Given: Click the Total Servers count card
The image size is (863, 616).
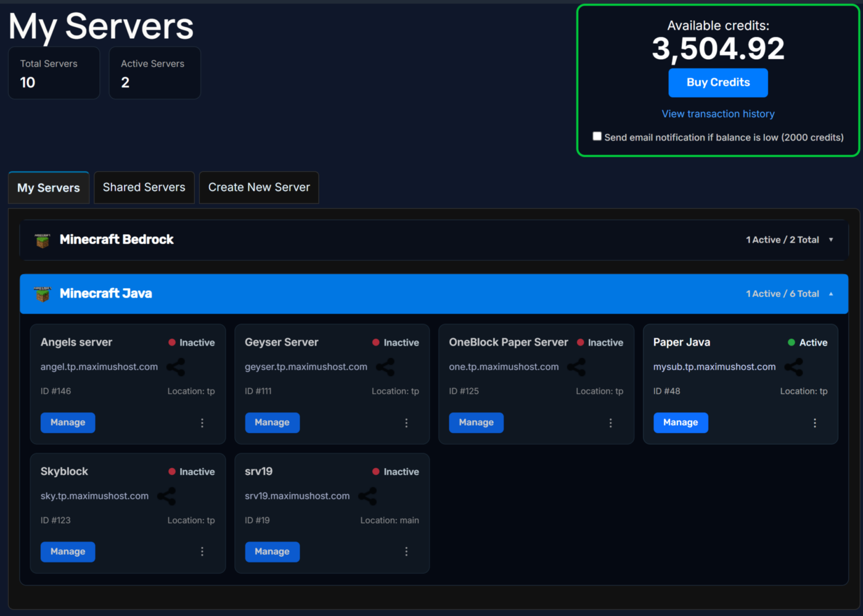Looking at the screenshot, I should (x=54, y=73).
